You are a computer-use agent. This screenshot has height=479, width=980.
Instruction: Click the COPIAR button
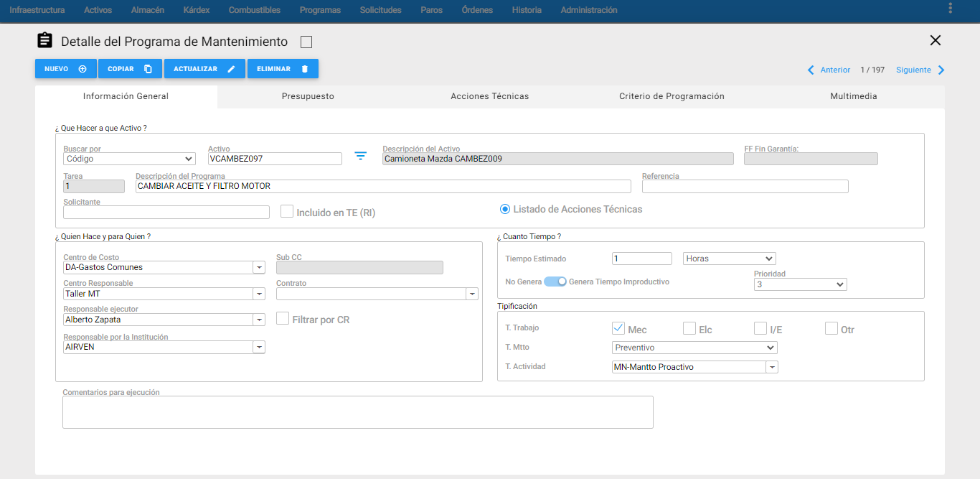tap(130, 69)
